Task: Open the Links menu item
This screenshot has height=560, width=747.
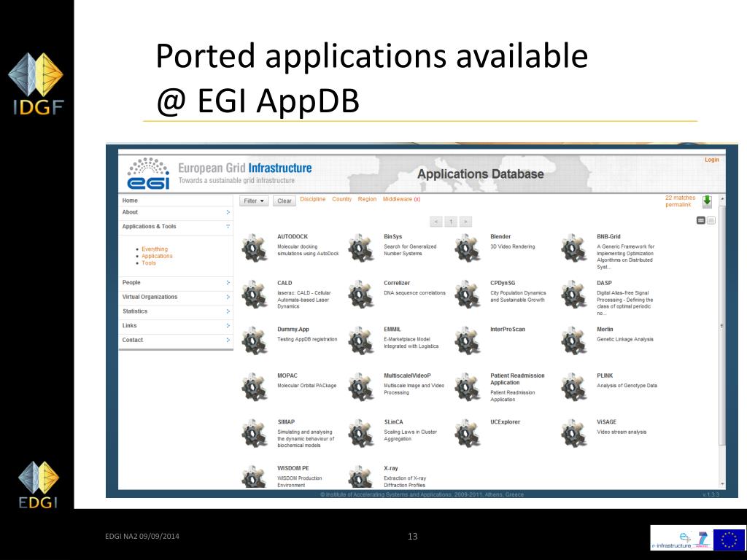Action: click(129, 326)
